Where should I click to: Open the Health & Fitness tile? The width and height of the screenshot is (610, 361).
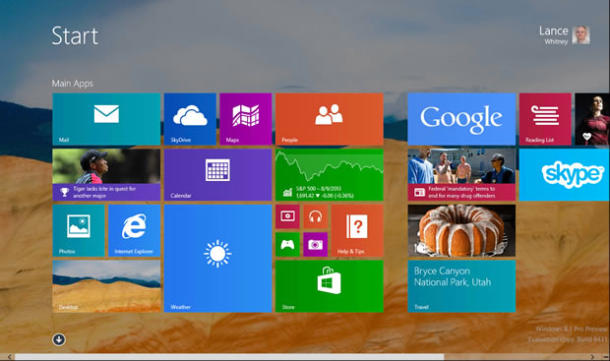592,119
